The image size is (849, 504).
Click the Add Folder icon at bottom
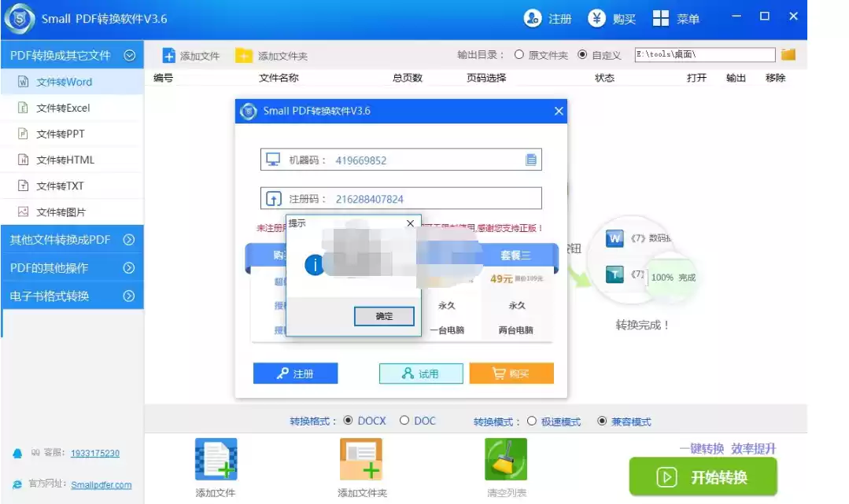361,459
